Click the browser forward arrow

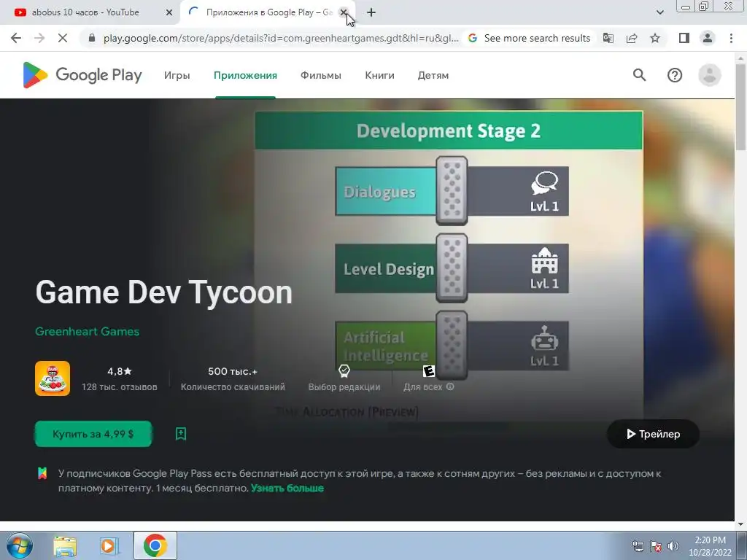tap(39, 38)
